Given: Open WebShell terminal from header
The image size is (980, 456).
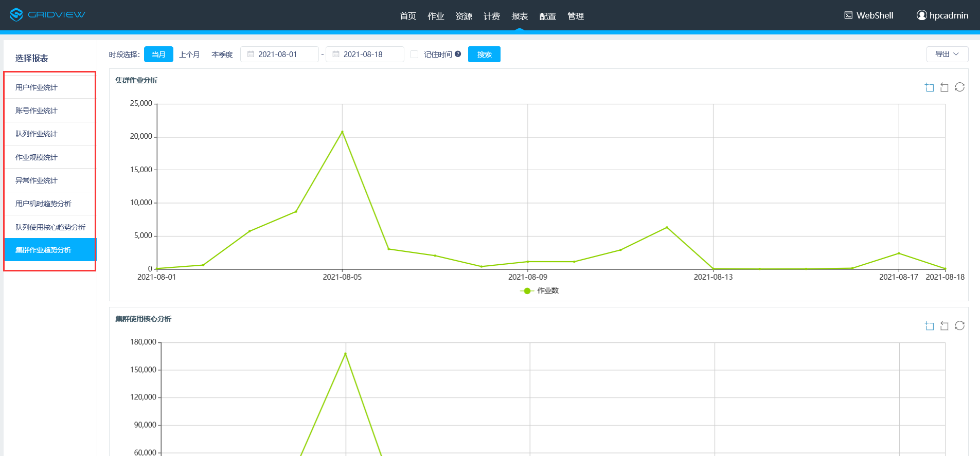Looking at the screenshot, I should (869, 15).
